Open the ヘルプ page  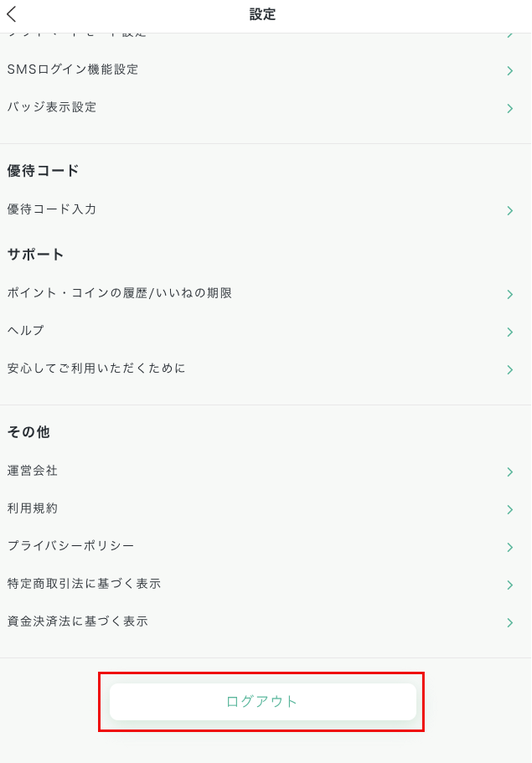26,331
